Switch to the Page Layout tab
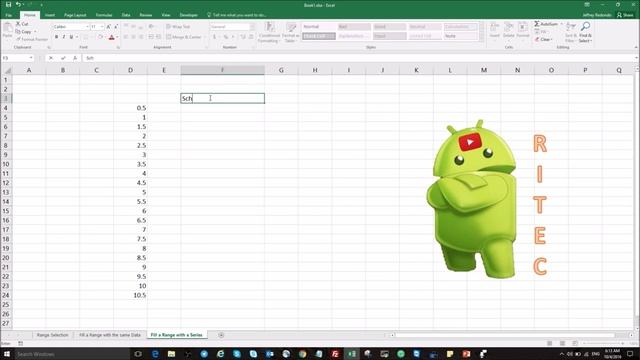This screenshot has height=360, width=640. (75, 15)
